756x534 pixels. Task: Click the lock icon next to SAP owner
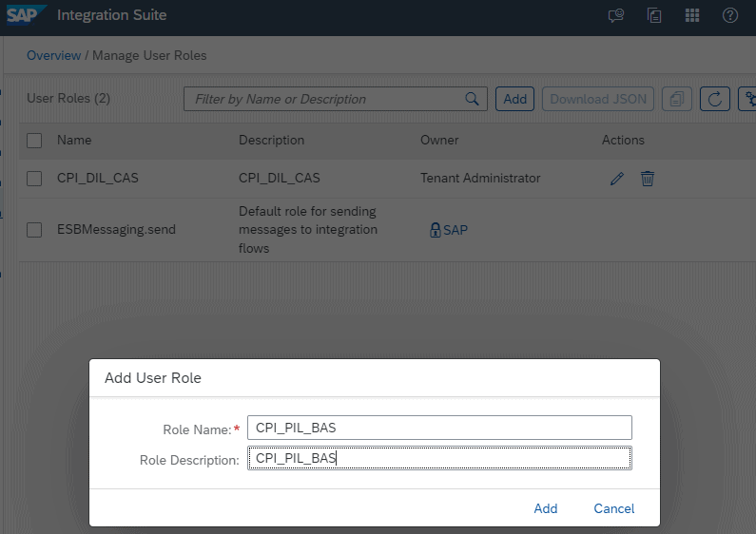[435, 230]
